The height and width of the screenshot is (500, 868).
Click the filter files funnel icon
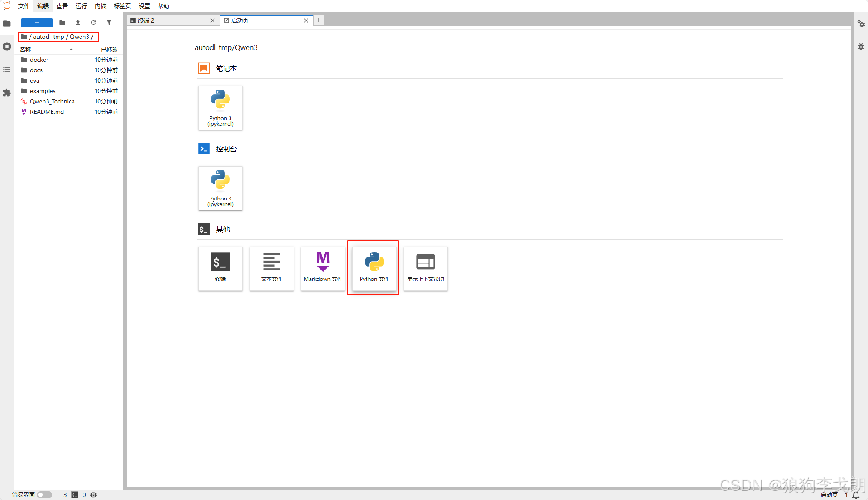point(109,23)
